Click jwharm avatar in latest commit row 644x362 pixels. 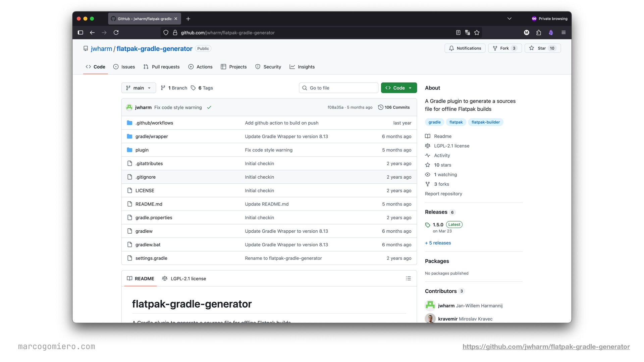[129, 107]
